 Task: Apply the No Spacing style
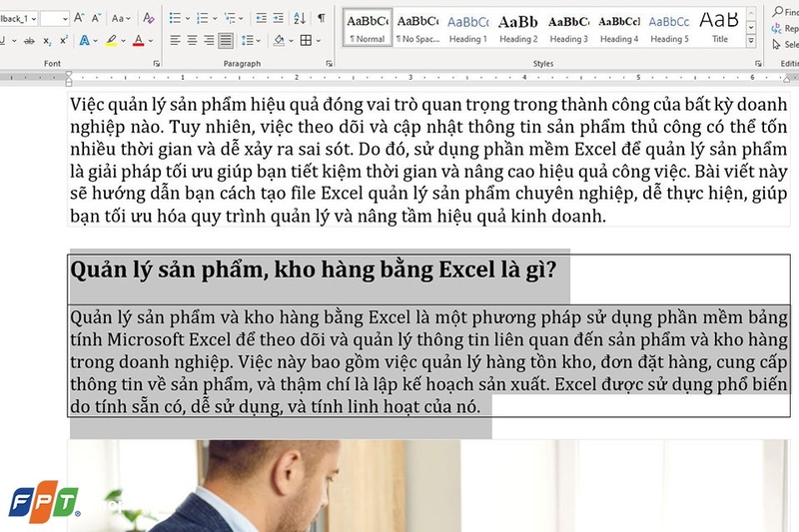[x=417, y=28]
